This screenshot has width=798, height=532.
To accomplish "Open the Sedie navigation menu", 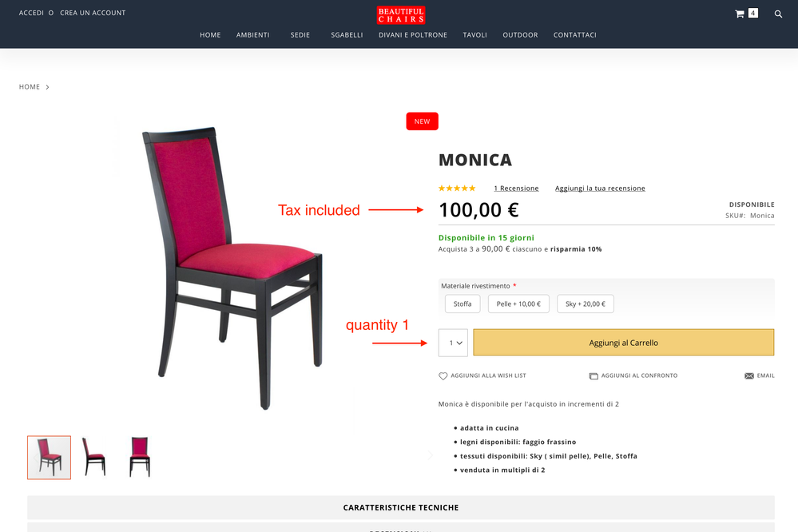I will pyautogui.click(x=300, y=35).
